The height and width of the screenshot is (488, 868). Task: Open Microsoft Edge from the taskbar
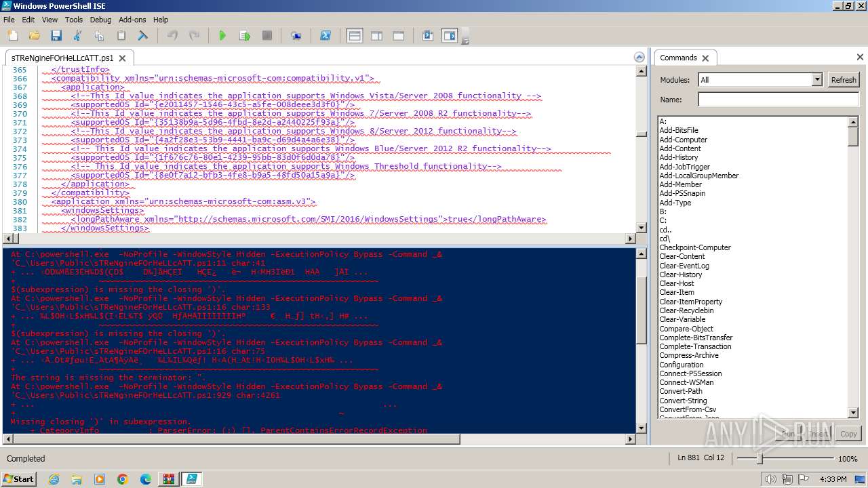[x=145, y=479]
